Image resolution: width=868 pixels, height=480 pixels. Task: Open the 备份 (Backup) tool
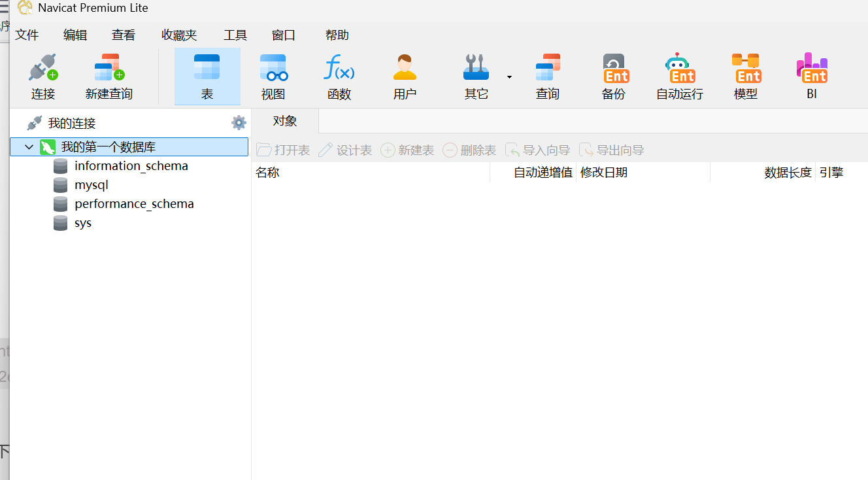[x=613, y=75]
